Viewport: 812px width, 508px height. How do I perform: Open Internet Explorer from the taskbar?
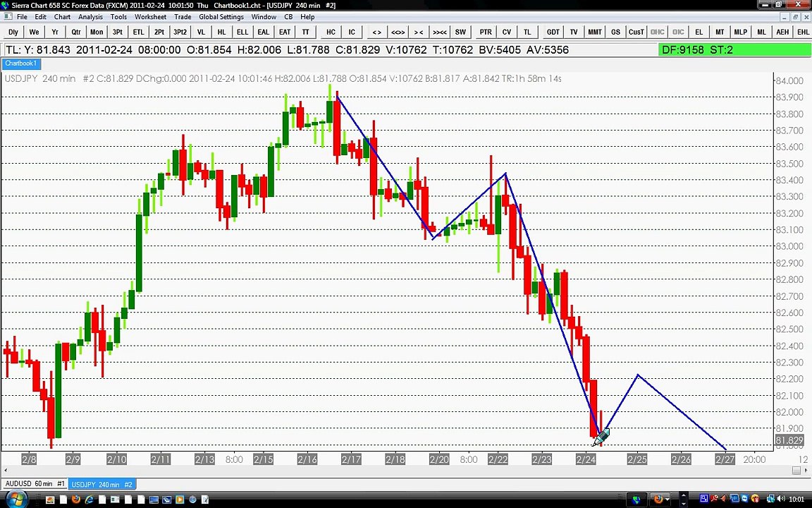(89, 500)
